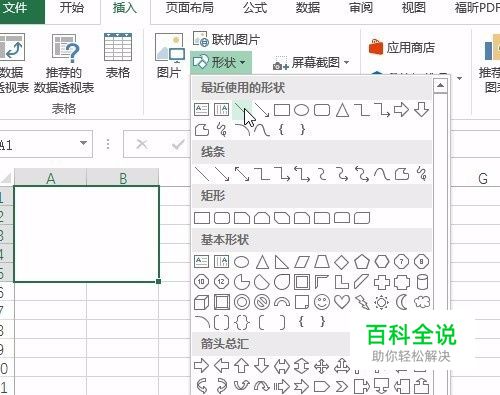
Task: Choose the scribble shape in 线条 section
Action: (x=422, y=174)
